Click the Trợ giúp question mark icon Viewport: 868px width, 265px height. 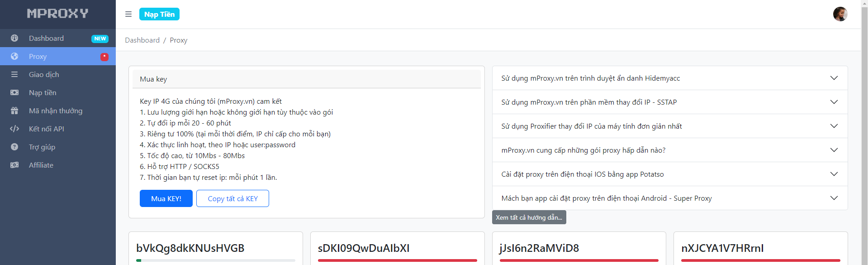(14, 147)
